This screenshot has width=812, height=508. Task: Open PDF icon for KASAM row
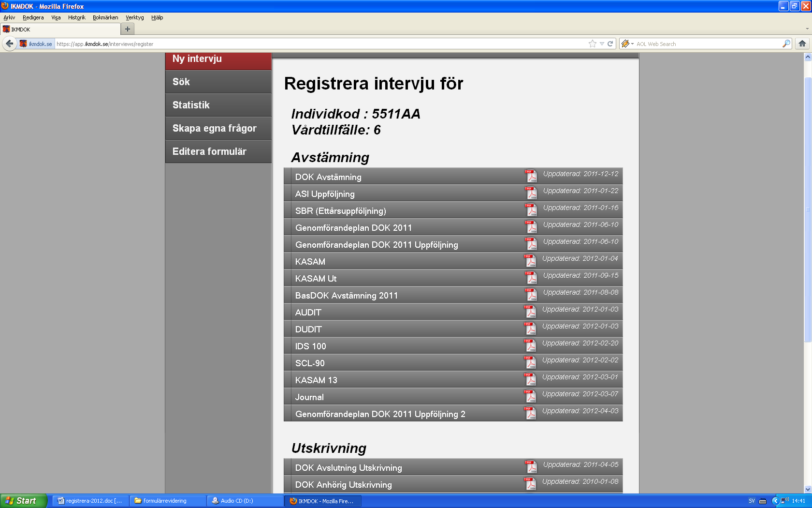click(x=531, y=261)
